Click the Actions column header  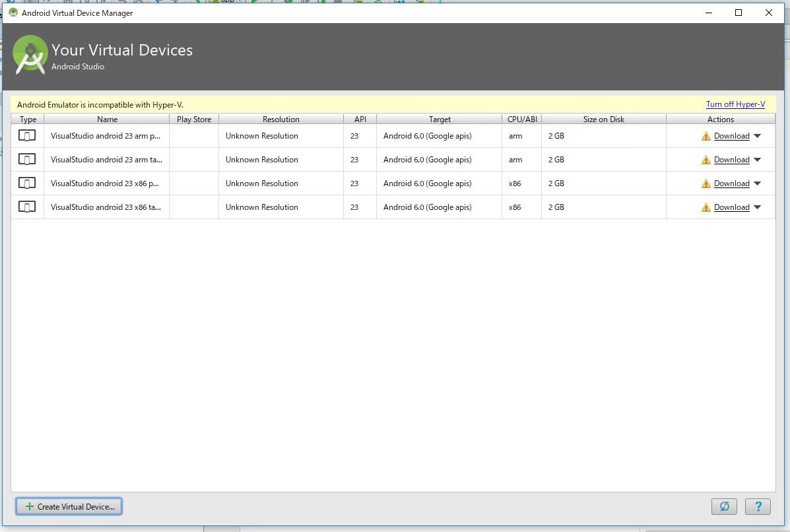click(x=721, y=119)
